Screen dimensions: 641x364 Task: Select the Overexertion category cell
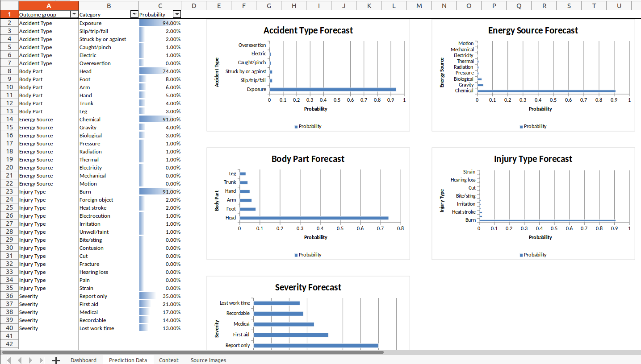coord(109,63)
